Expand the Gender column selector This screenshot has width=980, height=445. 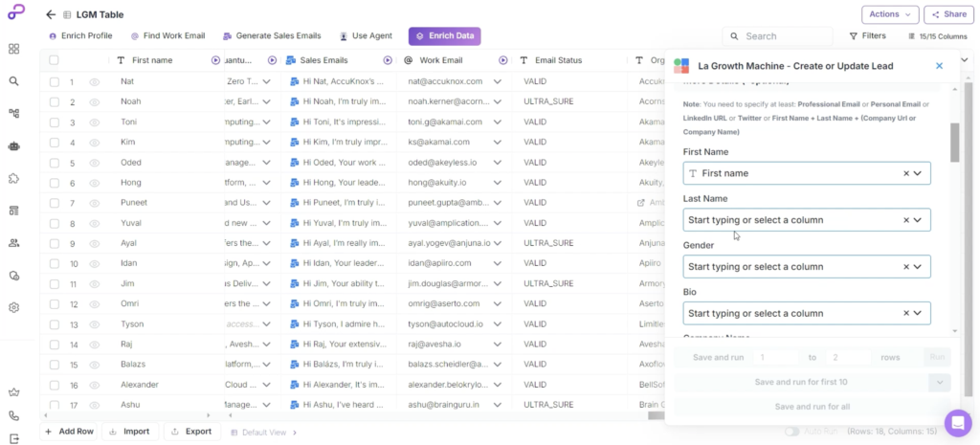pyautogui.click(x=917, y=267)
